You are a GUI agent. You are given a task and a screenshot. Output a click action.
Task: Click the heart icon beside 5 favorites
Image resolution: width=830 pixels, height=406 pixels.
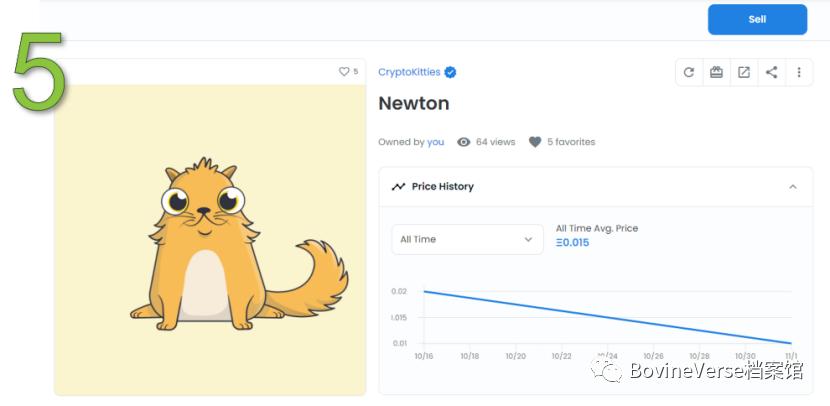535,142
